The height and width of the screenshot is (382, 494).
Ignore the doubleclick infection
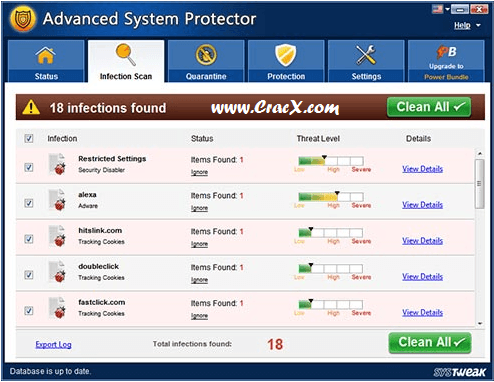coord(199,280)
